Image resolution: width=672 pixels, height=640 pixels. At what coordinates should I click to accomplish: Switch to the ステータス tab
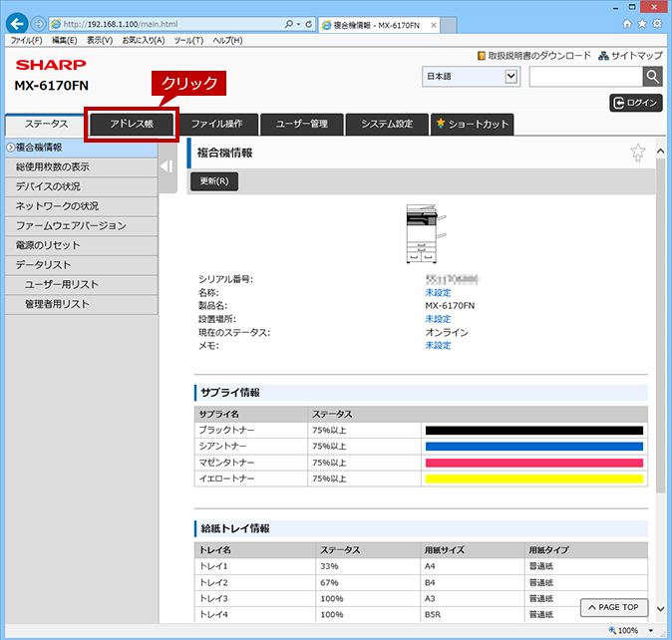tap(46, 125)
